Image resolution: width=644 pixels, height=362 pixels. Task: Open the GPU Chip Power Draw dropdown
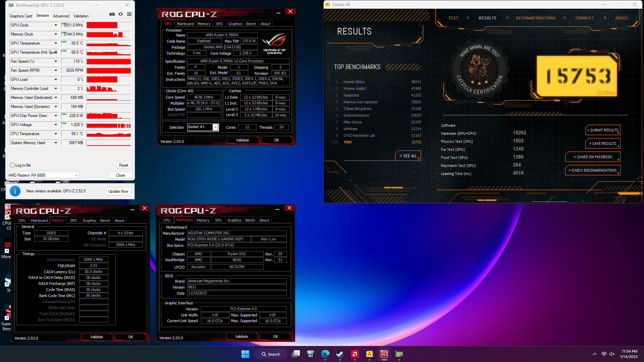56,116
